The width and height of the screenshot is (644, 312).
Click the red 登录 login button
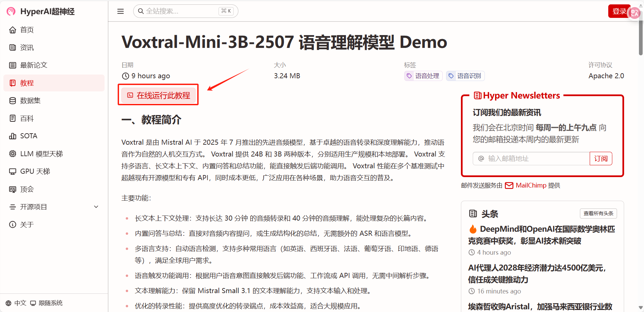click(618, 11)
